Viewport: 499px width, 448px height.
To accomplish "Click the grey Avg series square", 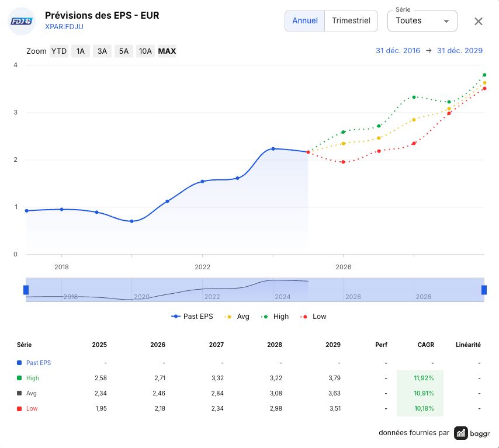I will [19, 393].
